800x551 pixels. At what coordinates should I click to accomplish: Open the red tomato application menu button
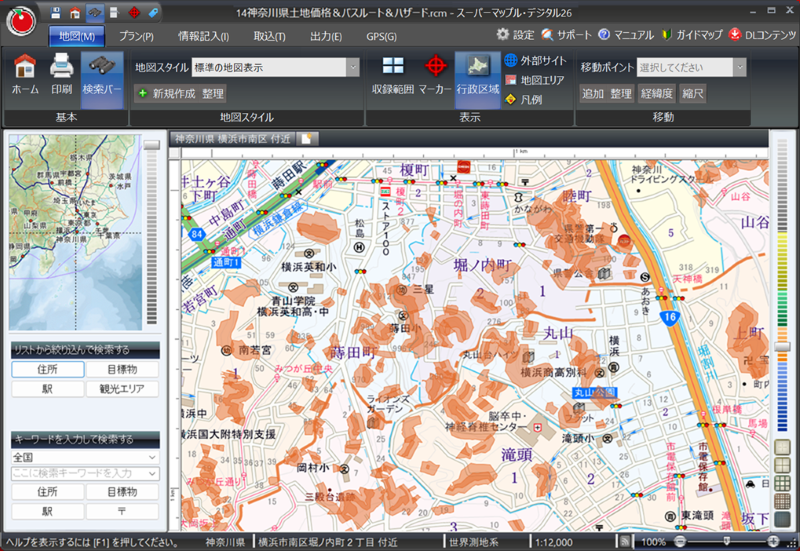click(x=21, y=21)
